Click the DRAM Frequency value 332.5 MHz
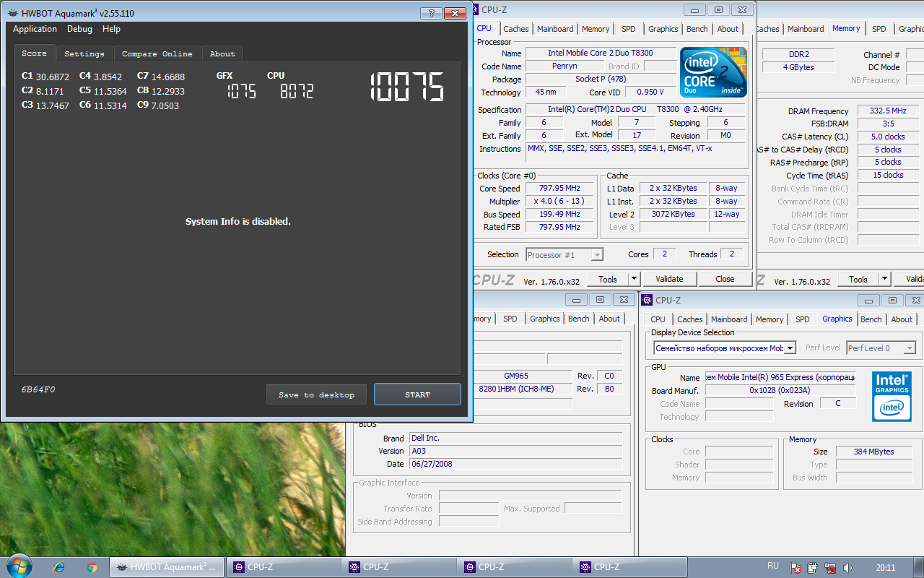 click(889, 111)
